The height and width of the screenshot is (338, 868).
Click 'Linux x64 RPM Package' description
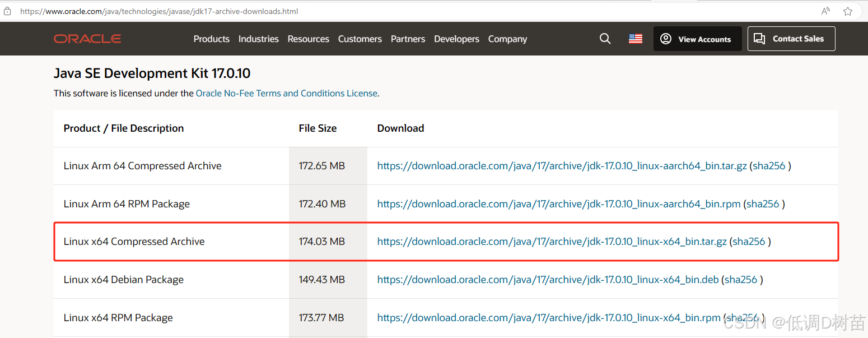118,318
